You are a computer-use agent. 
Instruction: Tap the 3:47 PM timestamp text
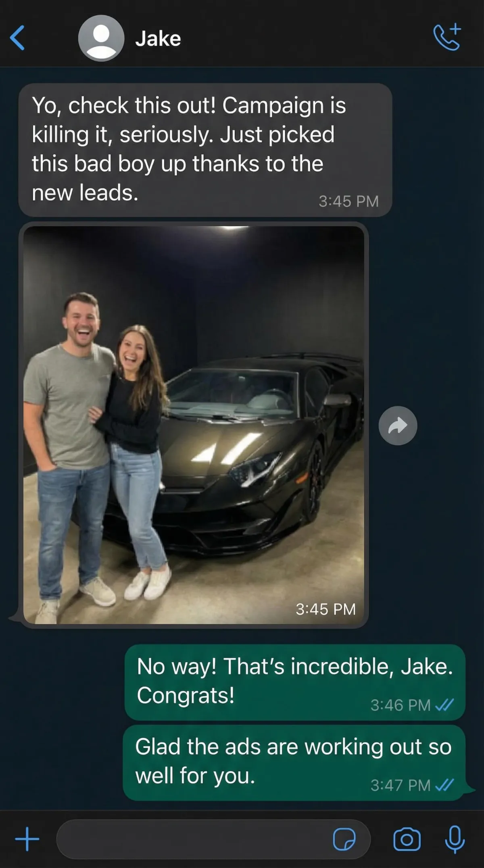[400, 785]
